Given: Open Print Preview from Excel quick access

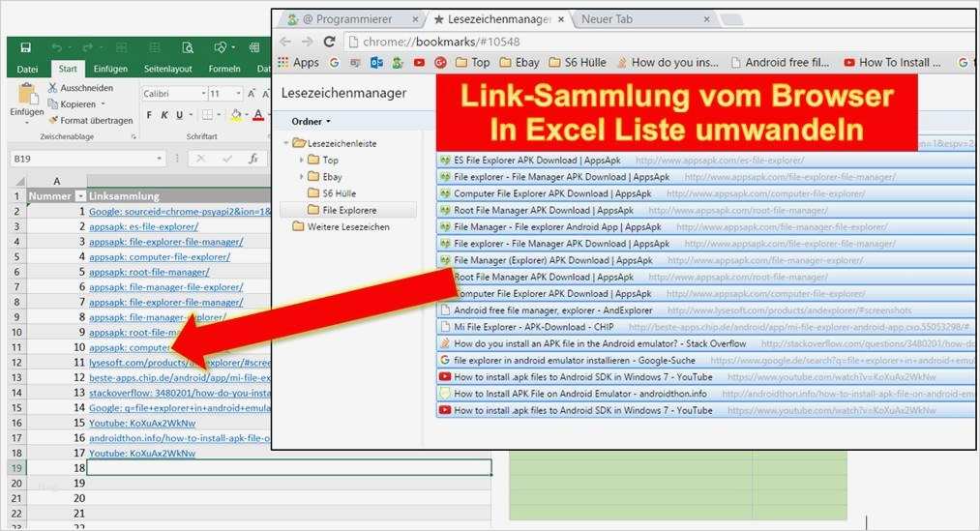Looking at the screenshot, I should tap(187, 47).
